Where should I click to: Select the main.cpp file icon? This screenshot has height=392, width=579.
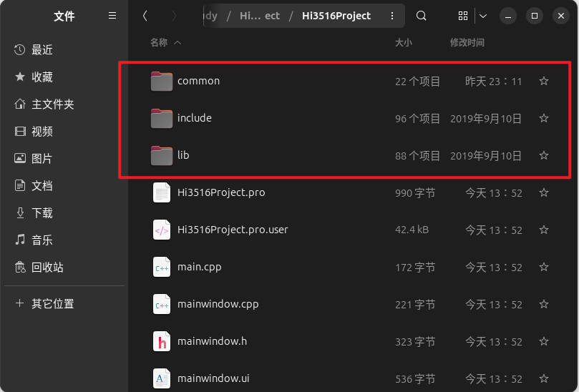[x=162, y=267]
